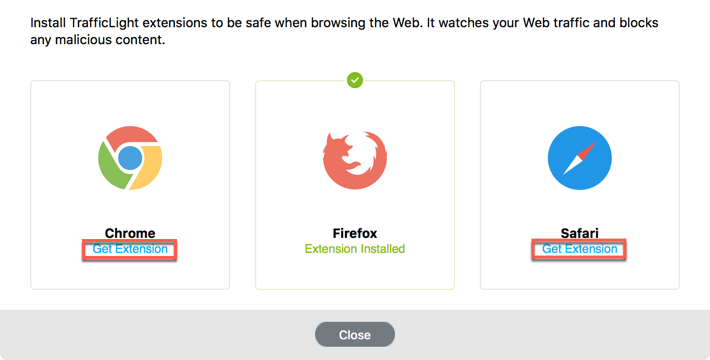Select the bold Safari label

(580, 233)
